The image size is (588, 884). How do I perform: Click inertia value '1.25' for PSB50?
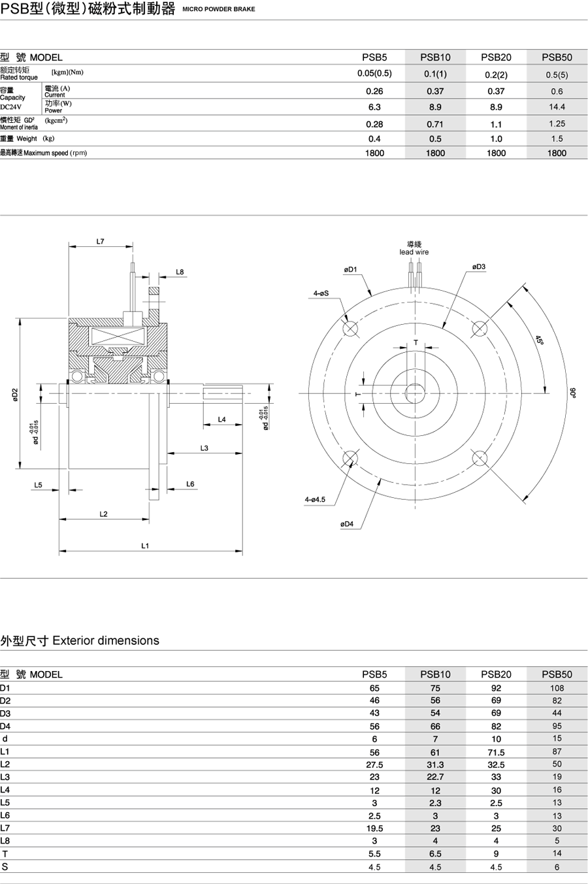point(557,123)
